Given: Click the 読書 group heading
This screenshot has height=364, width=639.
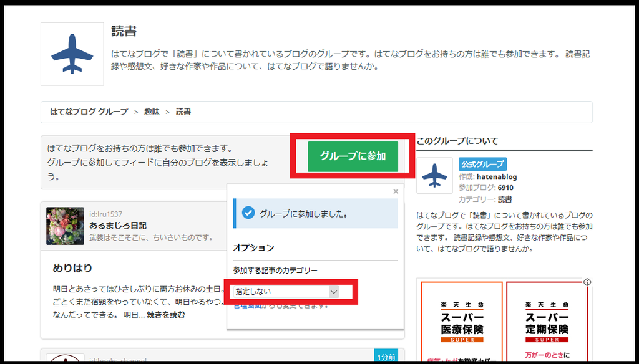Looking at the screenshot, I should (x=124, y=31).
